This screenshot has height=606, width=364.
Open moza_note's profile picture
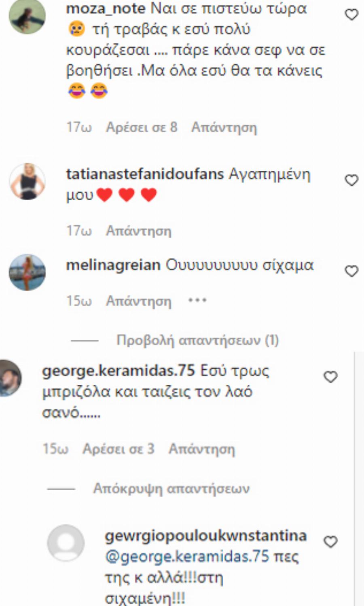(27, 17)
